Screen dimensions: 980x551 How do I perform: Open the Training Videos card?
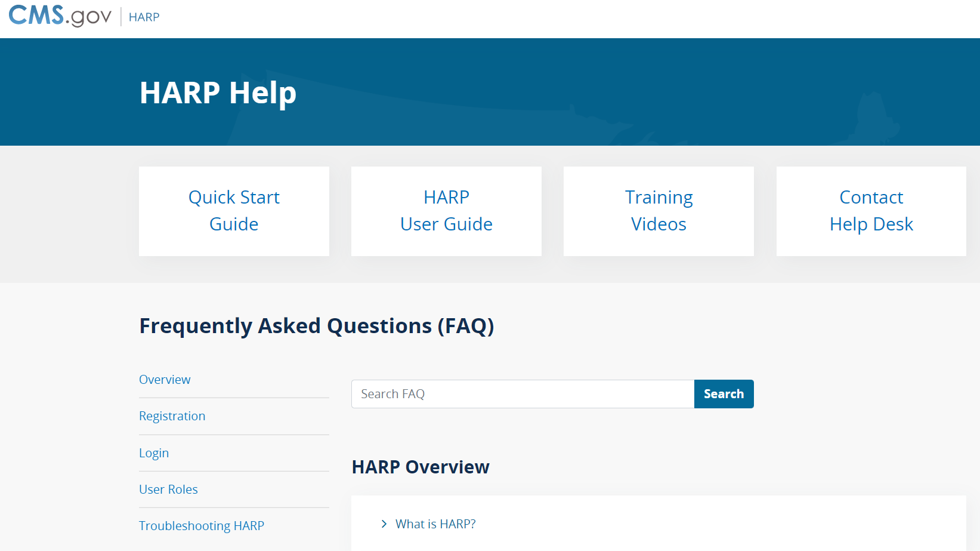[x=659, y=211]
